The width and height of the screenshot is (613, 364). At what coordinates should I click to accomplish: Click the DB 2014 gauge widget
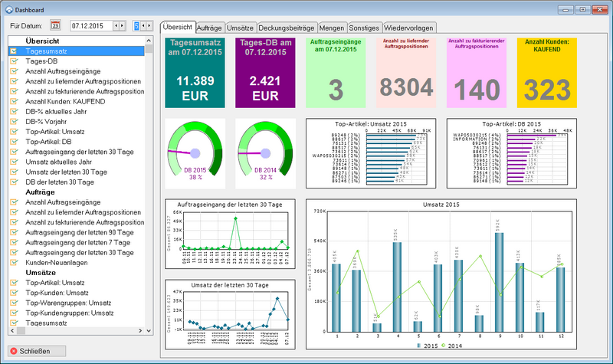pos(265,154)
